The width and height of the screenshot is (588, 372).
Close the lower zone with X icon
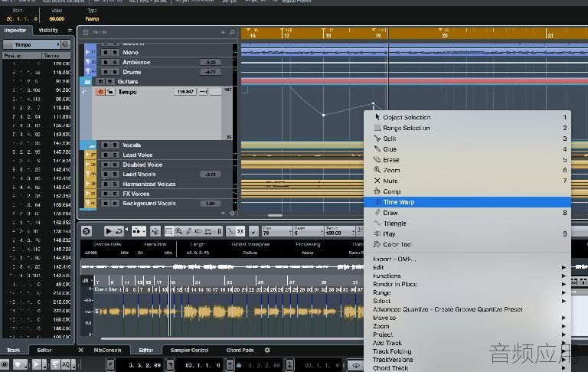(x=80, y=351)
